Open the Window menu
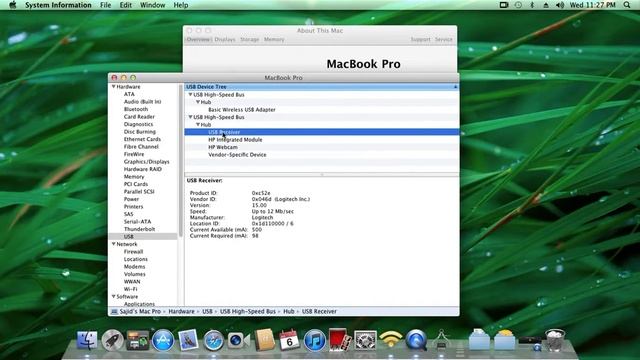This screenshot has width=640, height=360. point(152,5)
